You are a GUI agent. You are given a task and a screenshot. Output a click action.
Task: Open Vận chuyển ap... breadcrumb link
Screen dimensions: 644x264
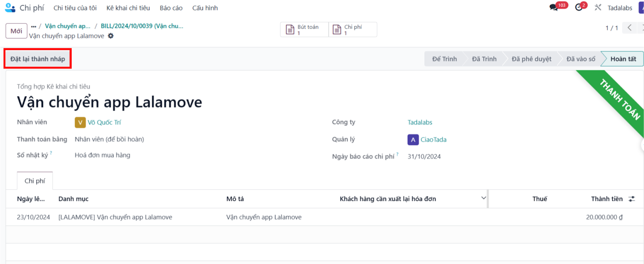(68, 26)
